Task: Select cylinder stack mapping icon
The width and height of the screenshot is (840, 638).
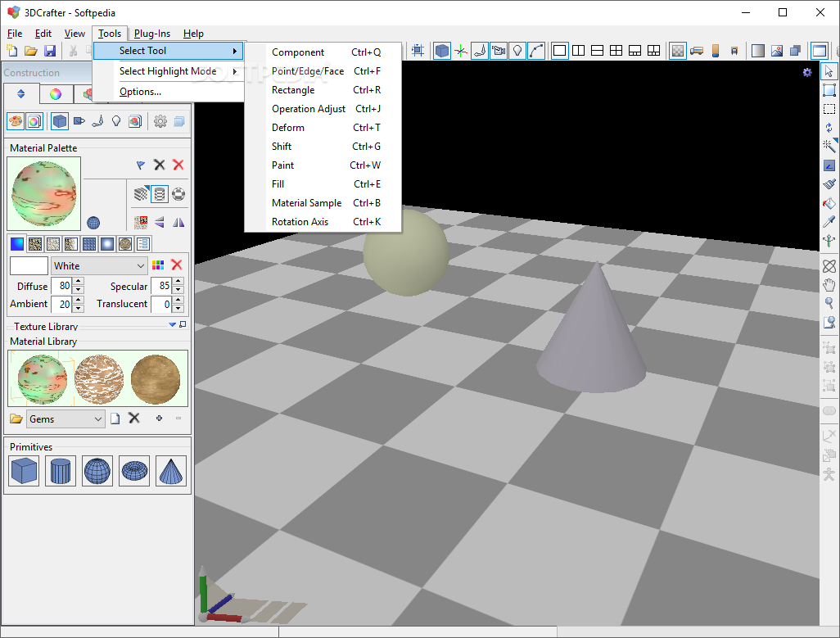Action: [160, 194]
